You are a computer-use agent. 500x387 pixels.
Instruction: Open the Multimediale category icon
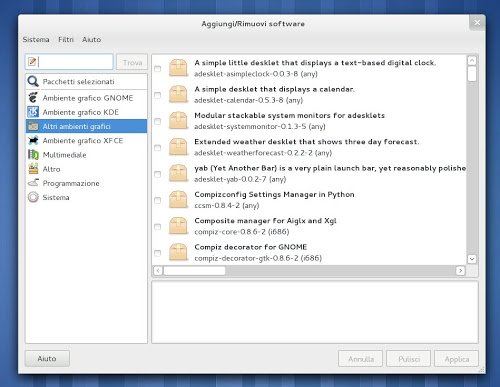click(x=33, y=155)
